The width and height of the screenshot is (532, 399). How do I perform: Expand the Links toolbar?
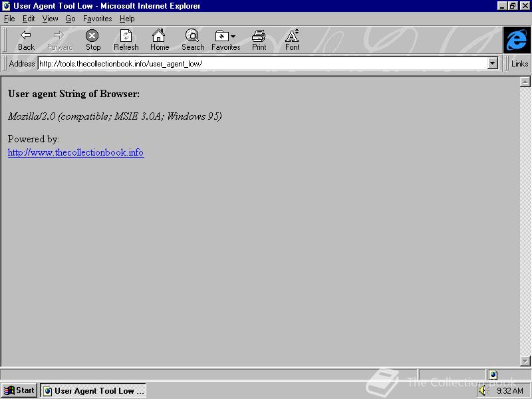[519, 63]
